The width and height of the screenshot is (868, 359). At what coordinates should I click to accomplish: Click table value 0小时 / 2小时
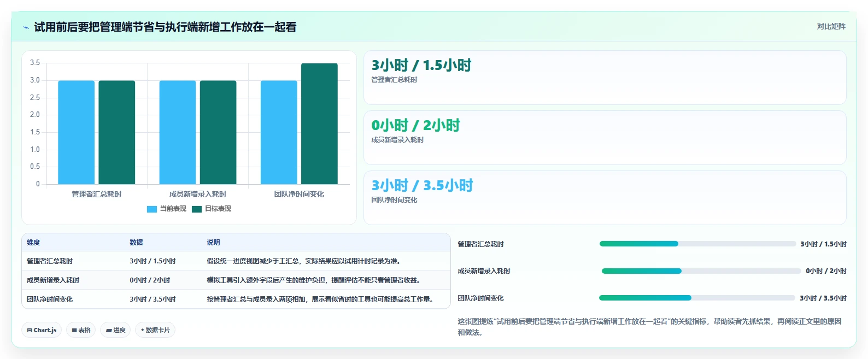150,280
